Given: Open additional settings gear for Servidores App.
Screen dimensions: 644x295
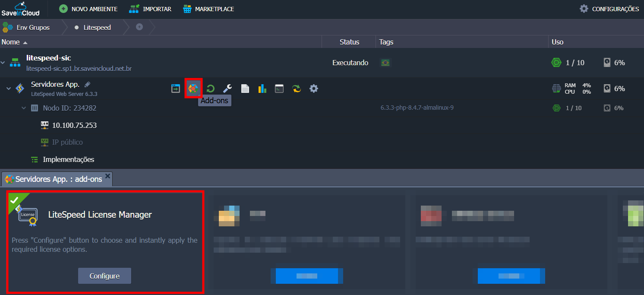Looking at the screenshot, I should 314,89.
